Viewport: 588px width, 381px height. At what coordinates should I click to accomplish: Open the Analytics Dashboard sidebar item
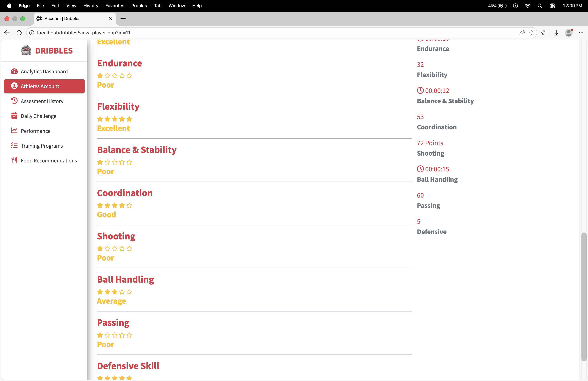pyautogui.click(x=44, y=71)
